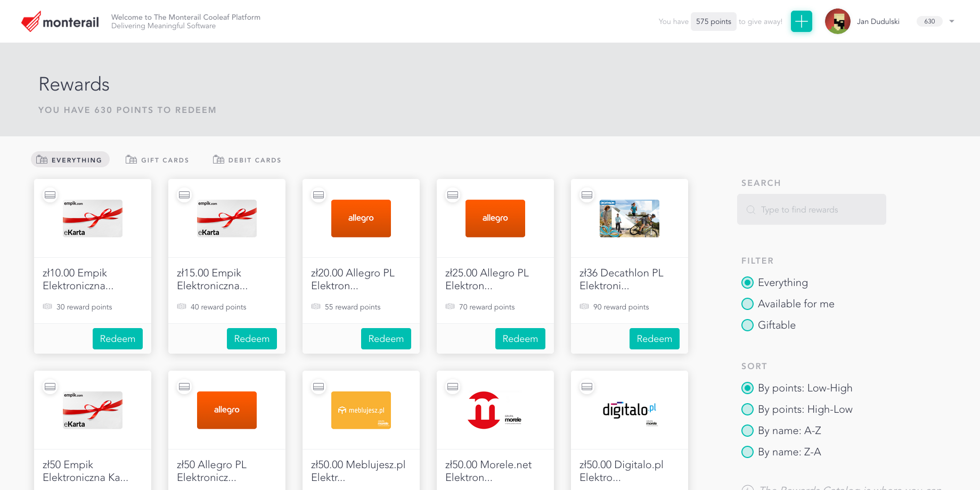Image resolution: width=980 pixels, height=490 pixels.
Task: Switch to the Debit Cards tab
Action: [247, 160]
